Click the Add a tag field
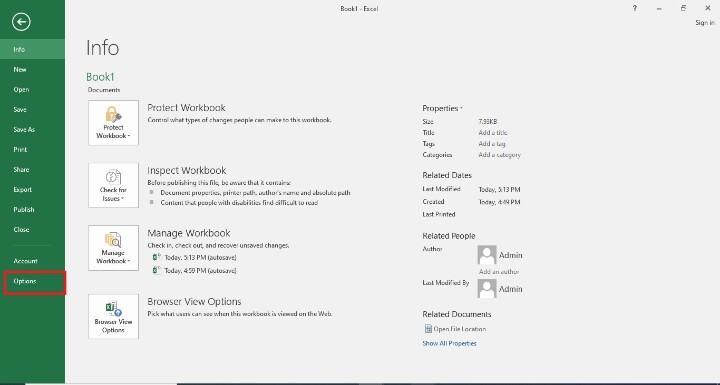The width and height of the screenshot is (720, 385). point(492,144)
